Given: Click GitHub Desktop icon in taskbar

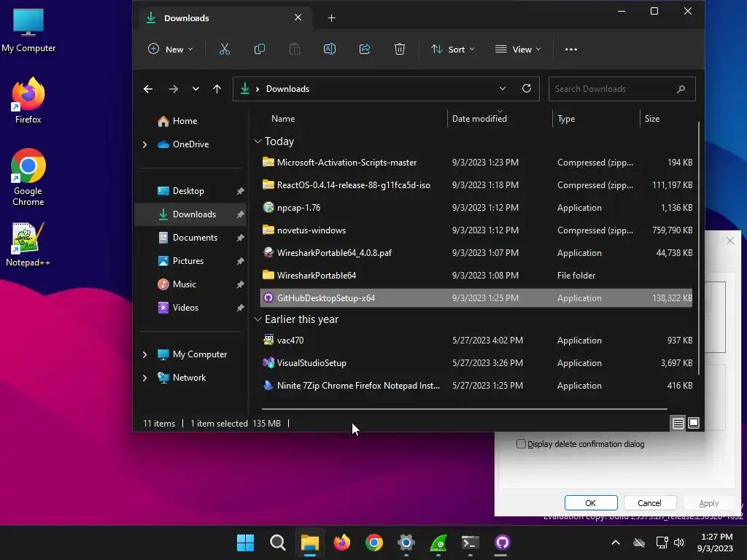Looking at the screenshot, I should click(502, 542).
